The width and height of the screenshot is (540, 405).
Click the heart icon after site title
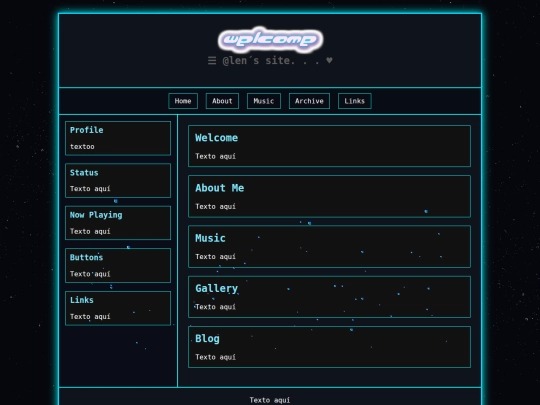coord(329,60)
